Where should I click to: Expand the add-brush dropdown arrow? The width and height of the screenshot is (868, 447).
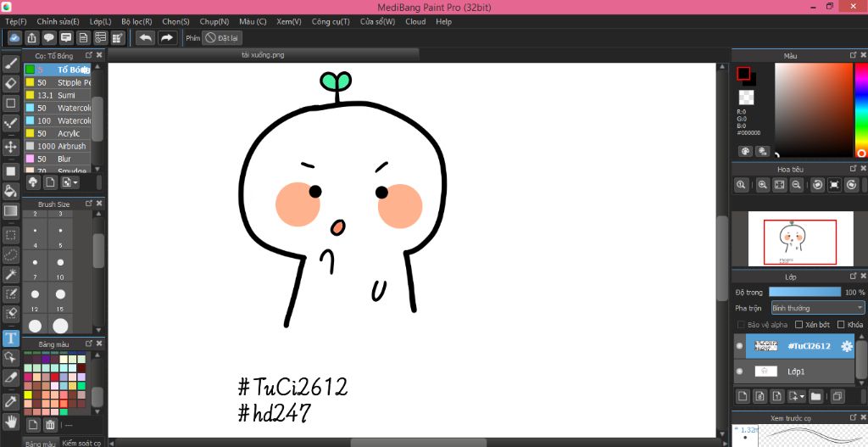(x=75, y=182)
